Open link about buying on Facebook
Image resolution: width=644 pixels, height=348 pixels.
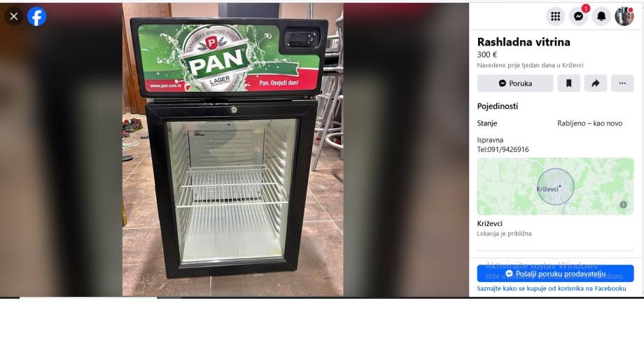point(551,288)
